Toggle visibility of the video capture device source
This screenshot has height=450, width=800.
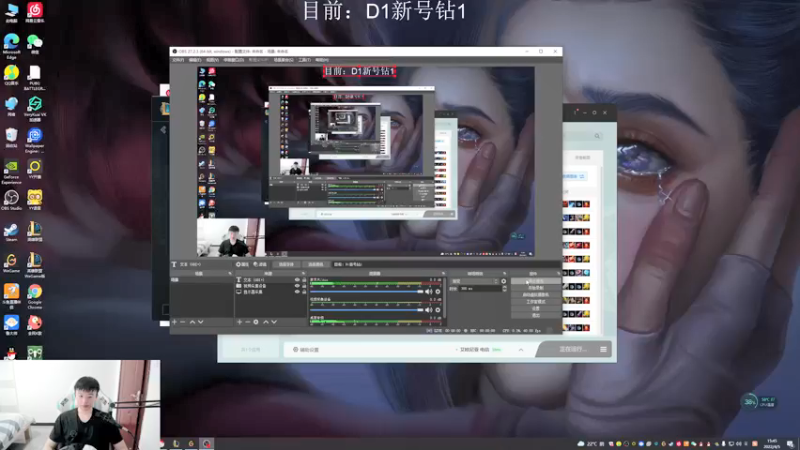click(x=297, y=286)
